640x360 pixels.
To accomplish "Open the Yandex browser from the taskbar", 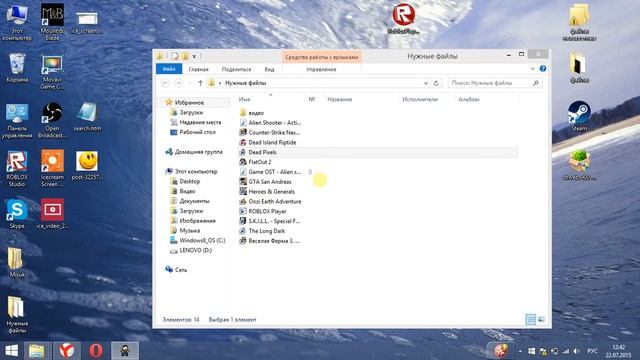I will point(67,351).
